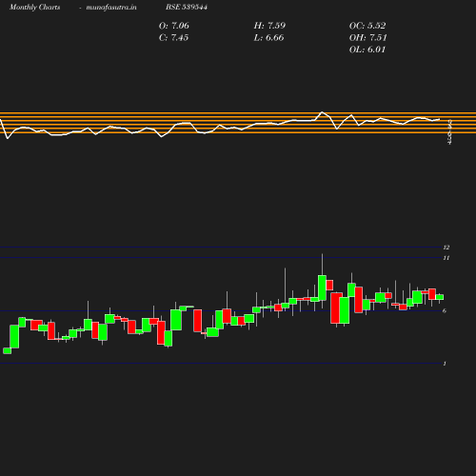Click the 'Monthly Charts' title text
The width and height of the screenshot is (476, 476).
(x=35, y=7)
